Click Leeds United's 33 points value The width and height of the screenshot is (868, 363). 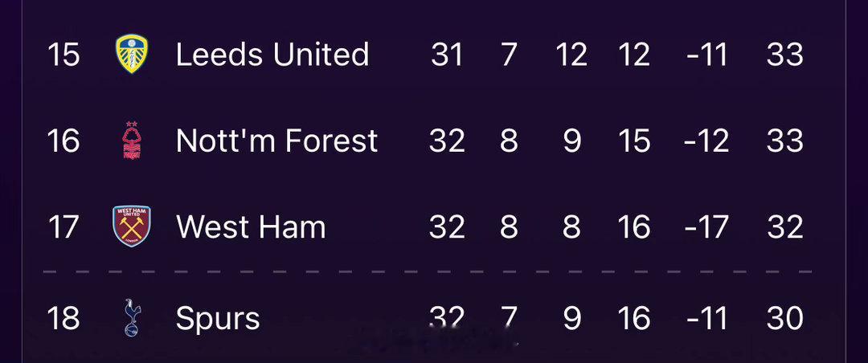pyautogui.click(x=785, y=55)
